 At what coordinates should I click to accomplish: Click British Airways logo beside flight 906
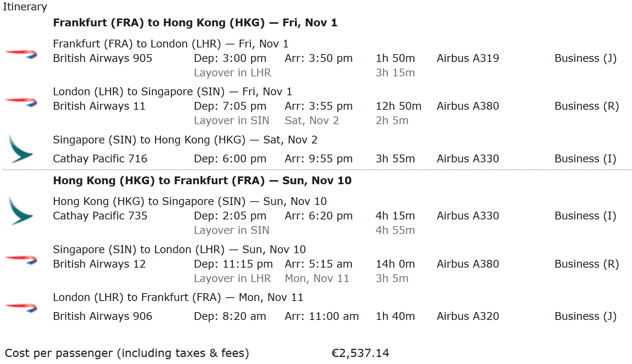pos(21,308)
